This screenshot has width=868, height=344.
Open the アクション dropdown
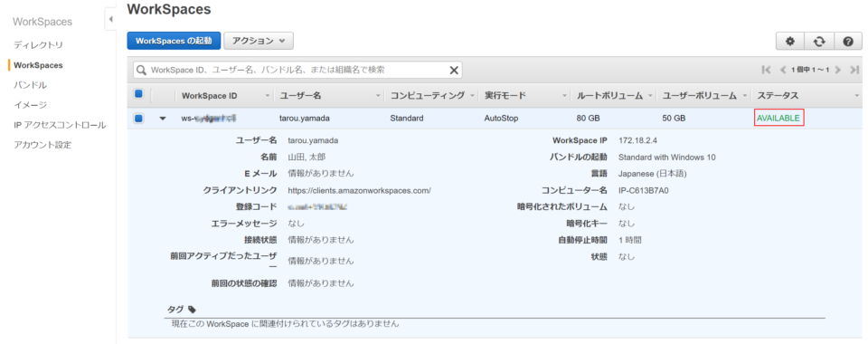point(258,41)
